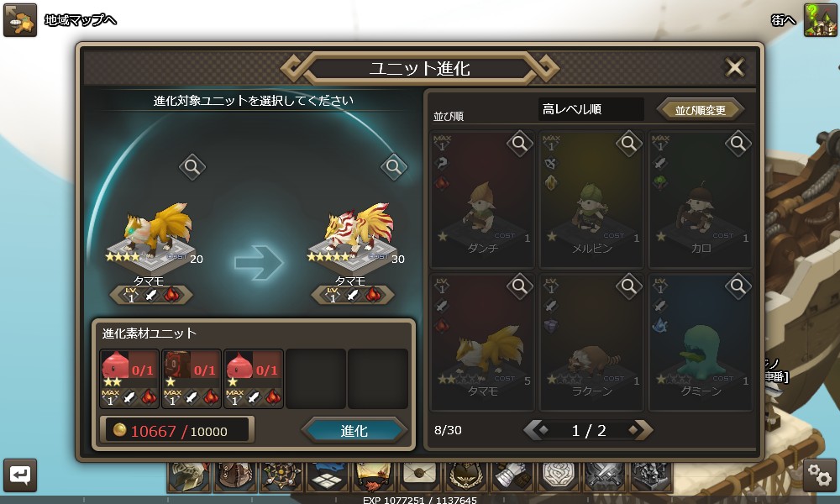Open the 街へ town icon
This screenshot has height=504, width=840.
(820, 20)
